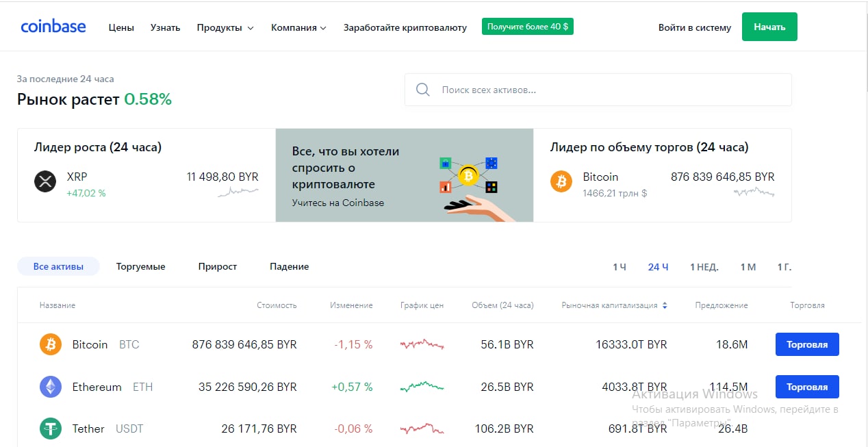Click the 11 498,80 BYR XRP price

click(x=222, y=177)
